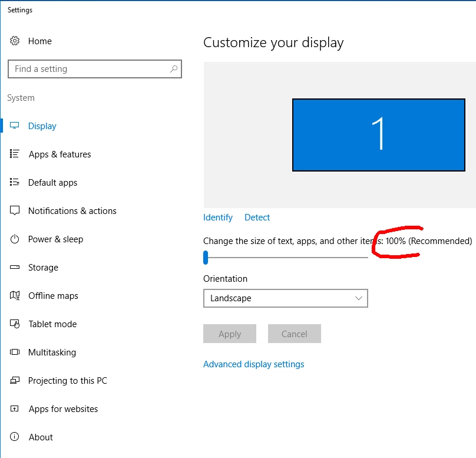Click the Apps & features list icon

(x=14, y=154)
